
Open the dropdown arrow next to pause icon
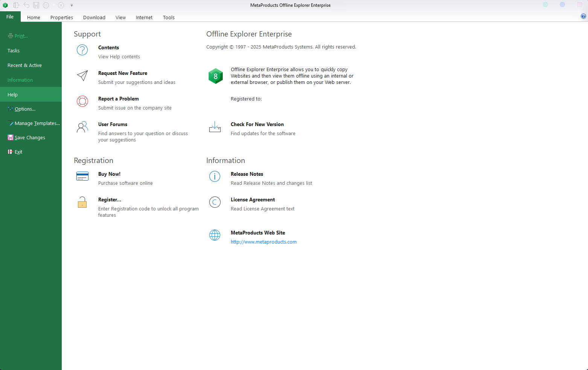[53, 5]
